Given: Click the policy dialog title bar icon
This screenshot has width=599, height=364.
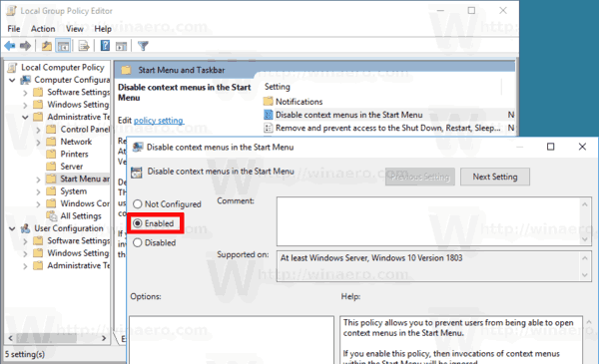Looking at the screenshot, I should click(138, 148).
